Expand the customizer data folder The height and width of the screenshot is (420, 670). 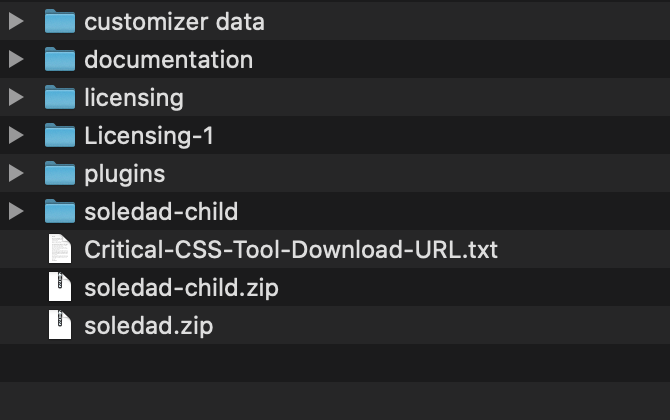click(16, 21)
